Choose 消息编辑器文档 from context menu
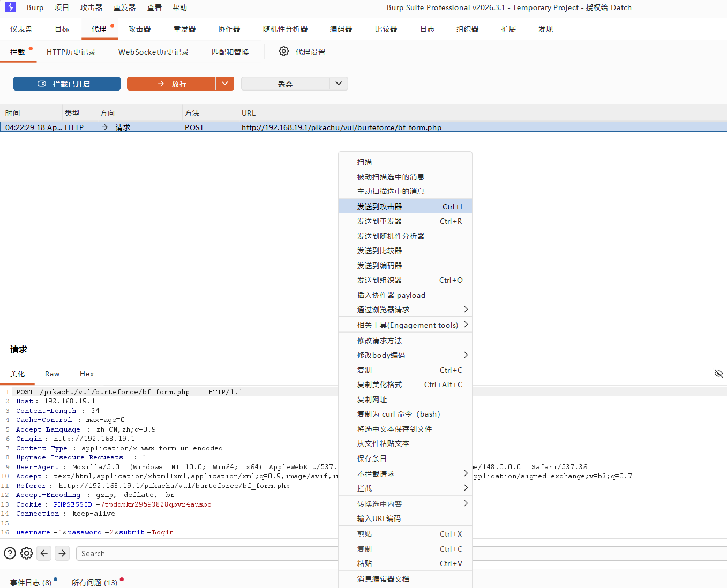Screen dimensions: 727x588 pyautogui.click(x=405, y=579)
